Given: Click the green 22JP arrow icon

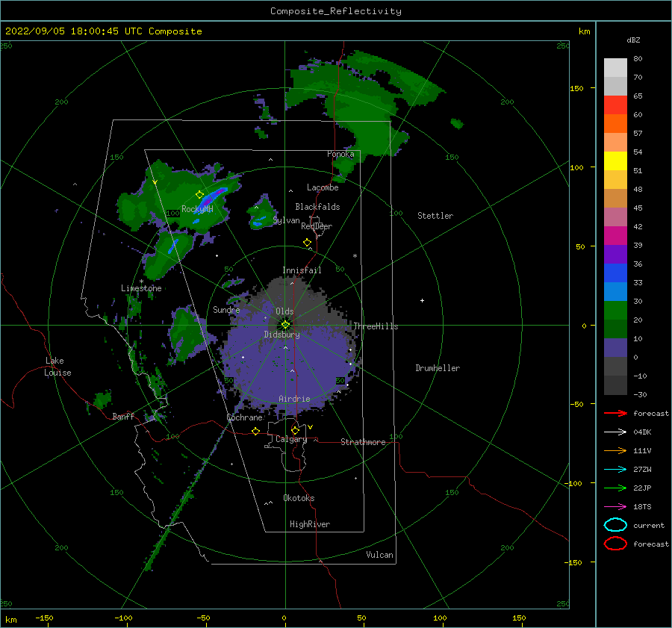Looking at the screenshot, I should 615,488.
